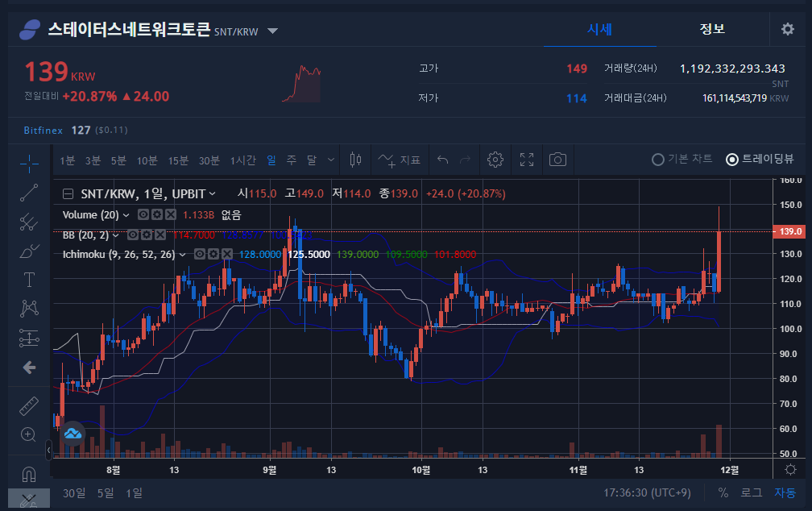Toggle auto scale (자동)
This screenshot has height=511, width=812.
(x=785, y=492)
